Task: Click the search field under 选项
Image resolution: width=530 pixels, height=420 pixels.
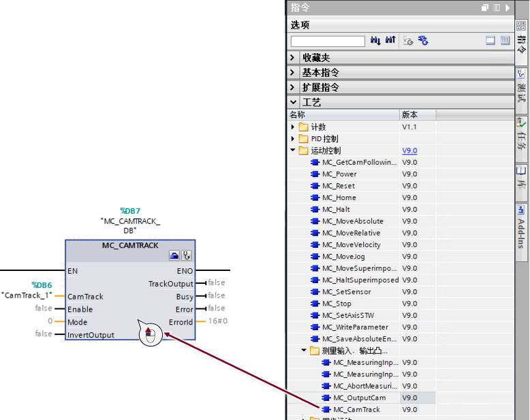Action: [328, 42]
